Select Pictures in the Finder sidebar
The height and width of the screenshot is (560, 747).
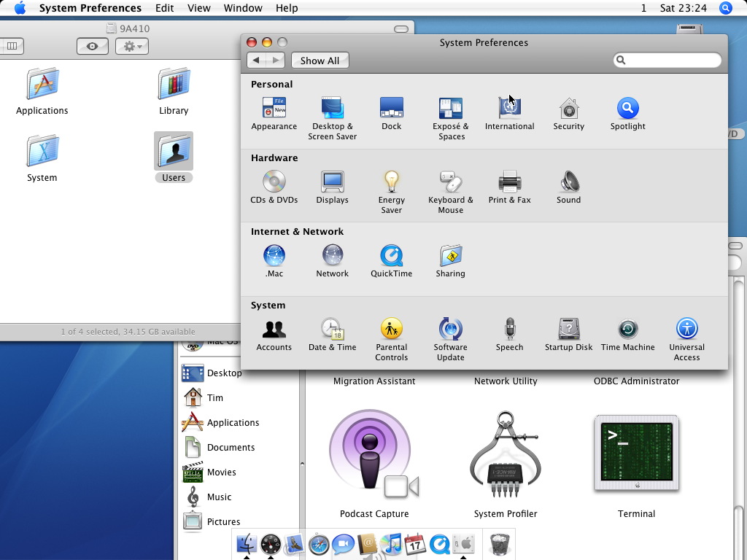coord(212,521)
